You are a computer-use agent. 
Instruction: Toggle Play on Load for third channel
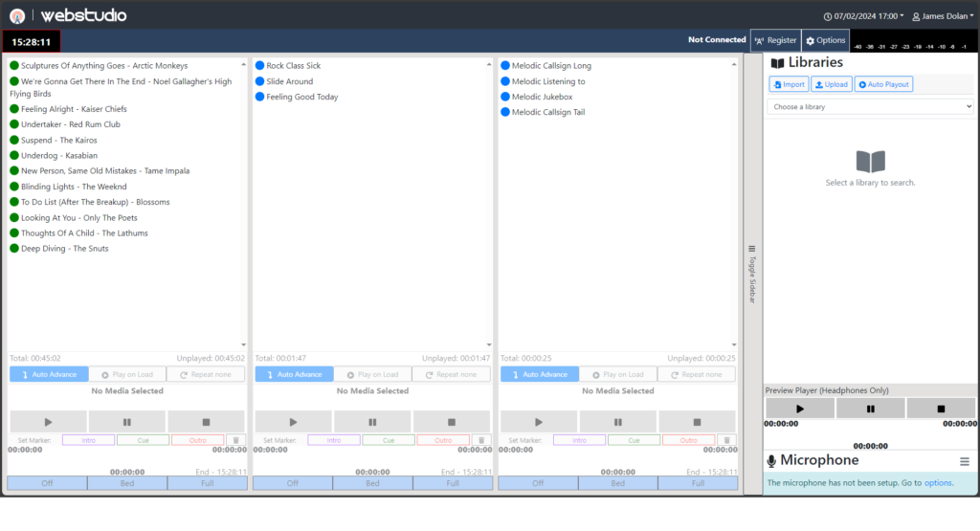pos(619,375)
